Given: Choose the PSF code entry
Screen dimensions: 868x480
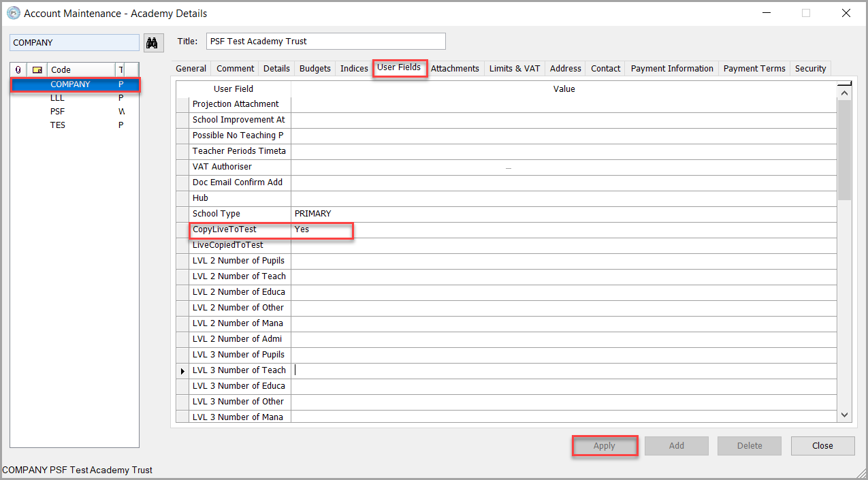Looking at the screenshot, I should tap(58, 112).
